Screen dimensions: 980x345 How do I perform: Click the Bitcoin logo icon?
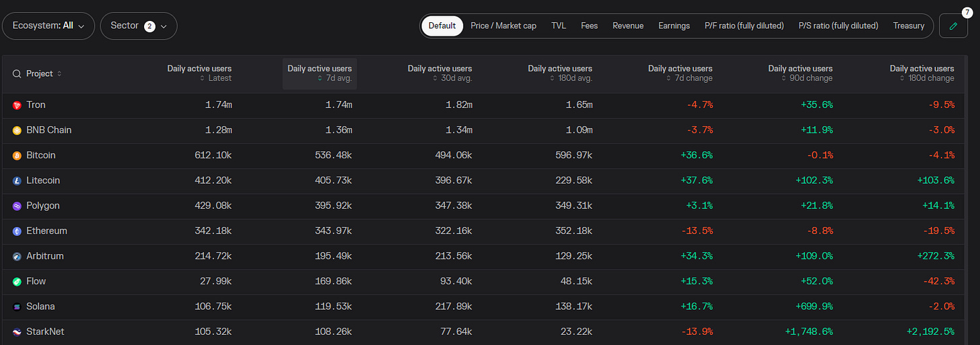click(x=17, y=156)
